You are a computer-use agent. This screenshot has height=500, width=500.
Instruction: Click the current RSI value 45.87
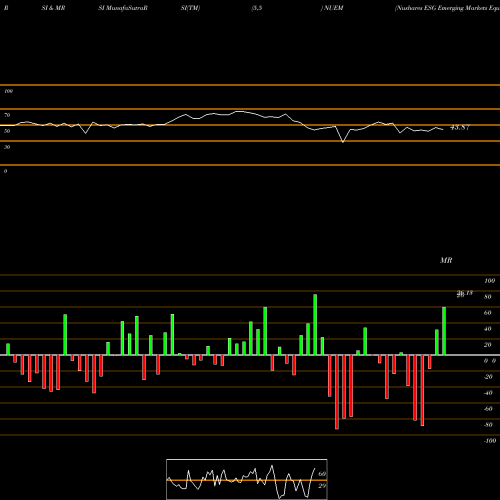[x=460, y=127]
